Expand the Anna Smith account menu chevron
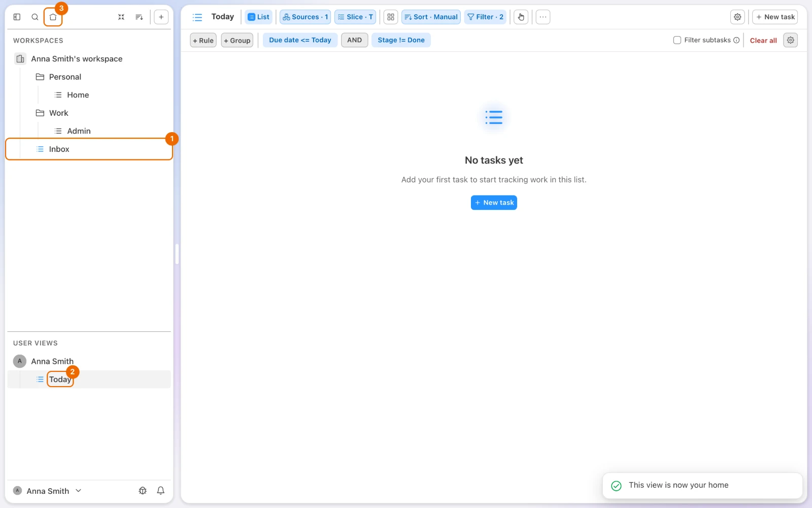This screenshot has height=508, width=812. 79,491
